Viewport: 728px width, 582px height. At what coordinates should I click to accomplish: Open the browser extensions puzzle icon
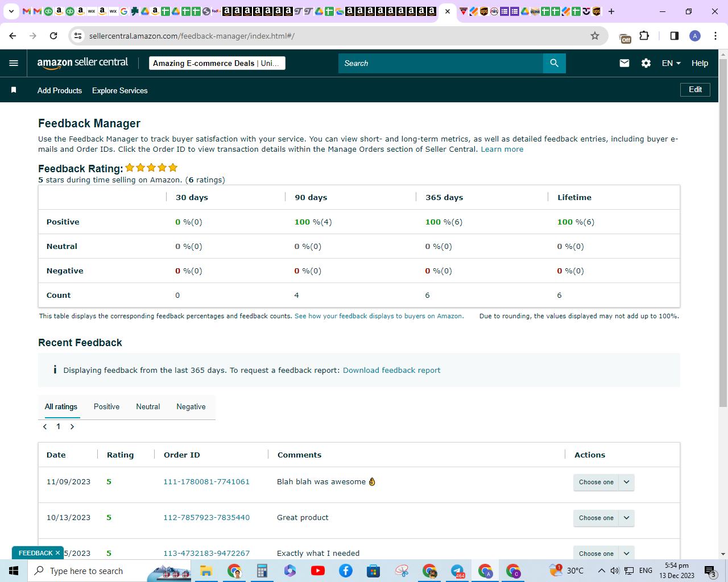[644, 36]
